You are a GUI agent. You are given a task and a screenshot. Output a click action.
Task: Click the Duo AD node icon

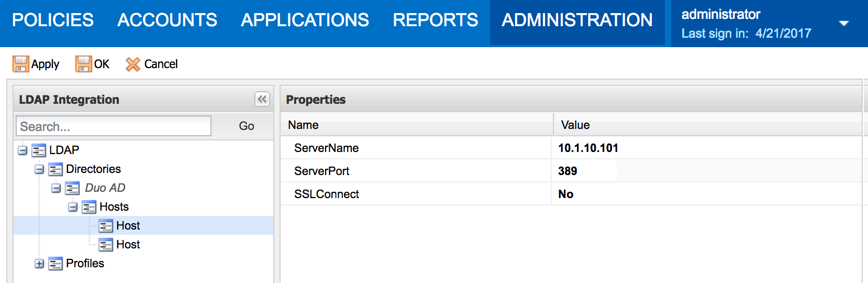pos(72,188)
